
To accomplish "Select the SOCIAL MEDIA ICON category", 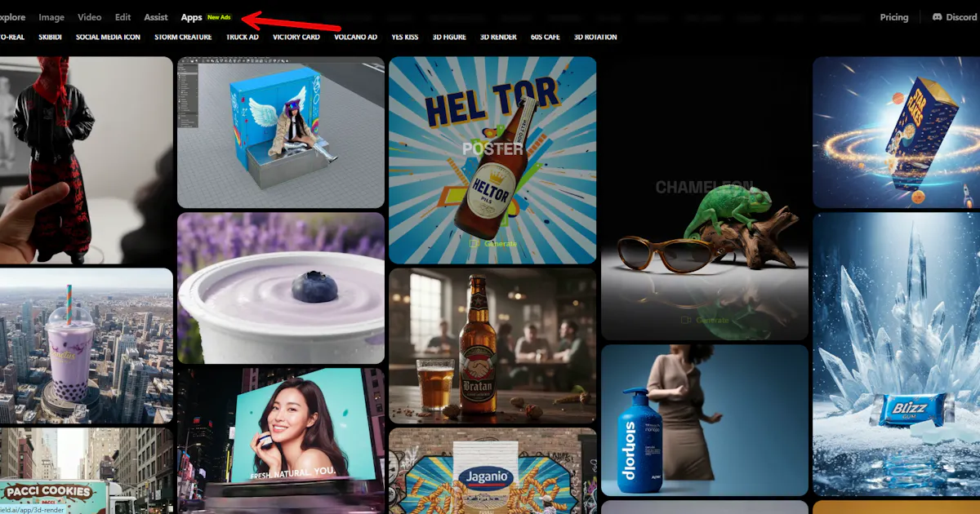I will coord(108,37).
